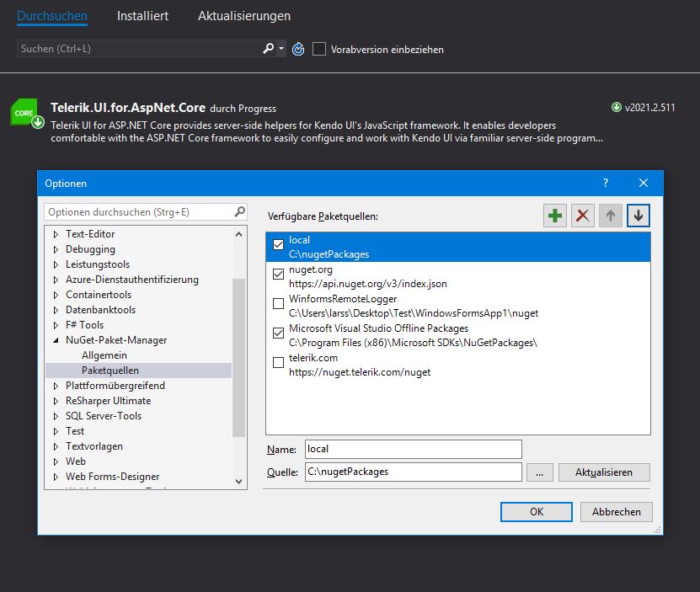
Task: Enable the WinformsRemoteLogger package source
Action: [278, 304]
